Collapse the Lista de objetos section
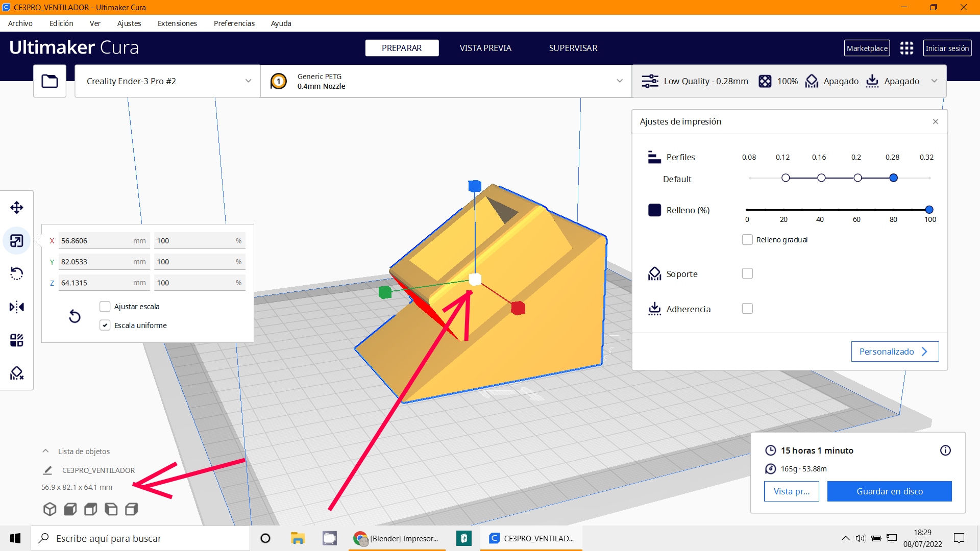 (46, 451)
